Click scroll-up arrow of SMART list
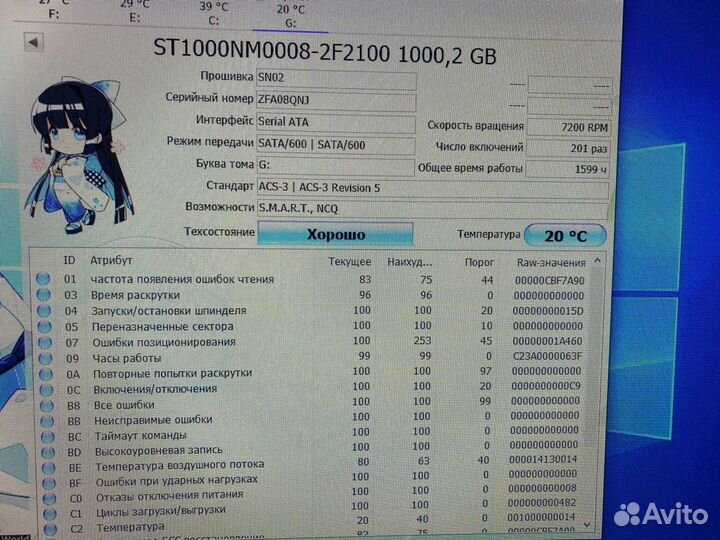 597,261
